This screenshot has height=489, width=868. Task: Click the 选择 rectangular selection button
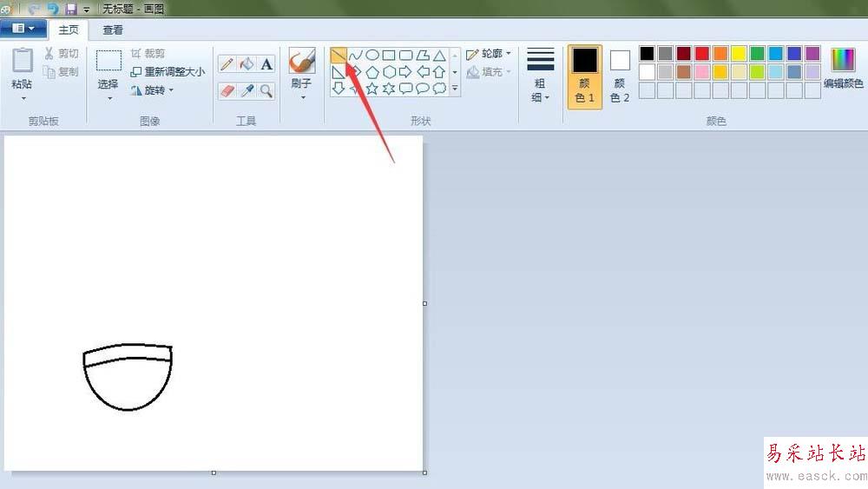point(108,69)
